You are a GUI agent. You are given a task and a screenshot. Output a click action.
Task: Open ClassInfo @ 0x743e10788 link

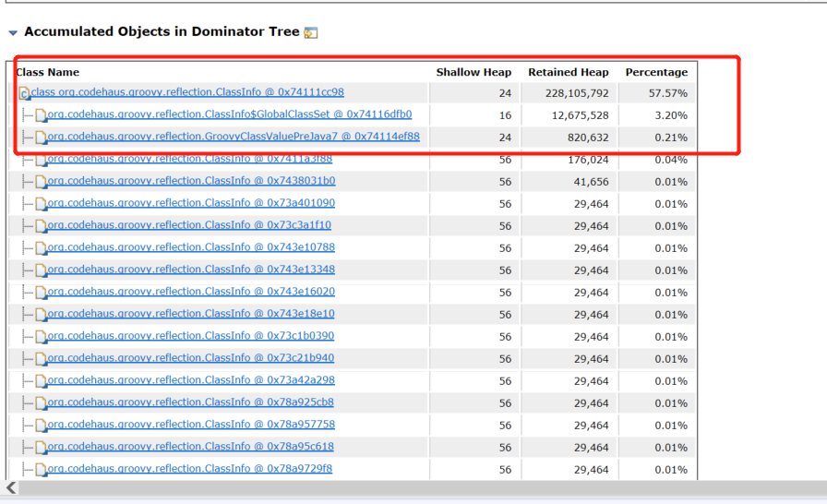click(x=191, y=247)
